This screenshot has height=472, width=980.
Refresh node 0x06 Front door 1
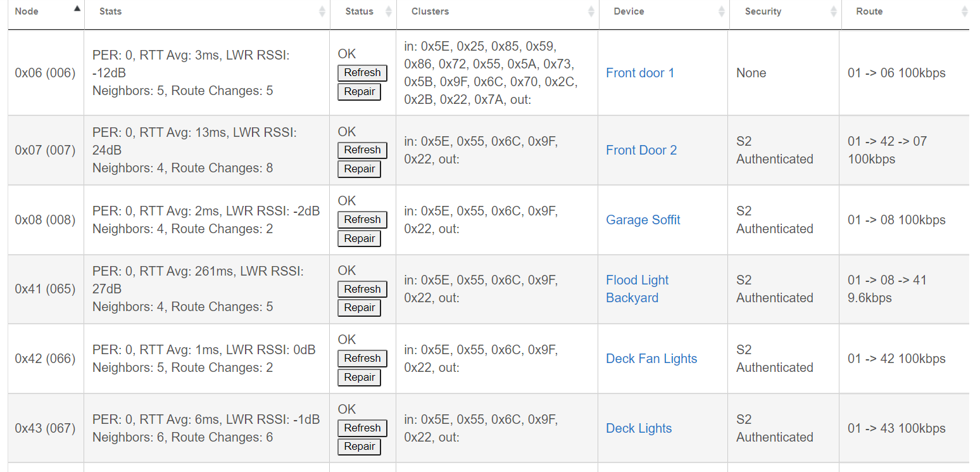tap(362, 73)
